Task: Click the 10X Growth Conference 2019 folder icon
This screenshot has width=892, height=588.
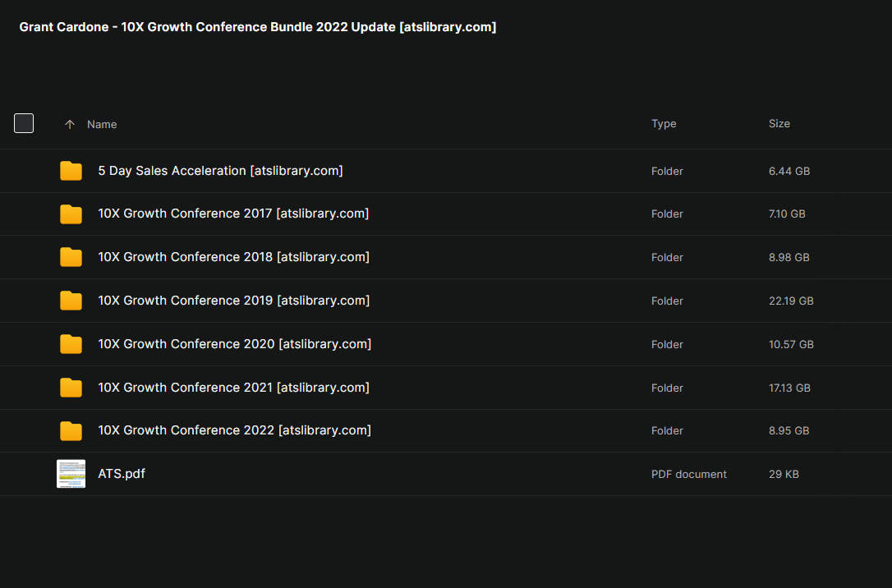Action: pos(71,301)
